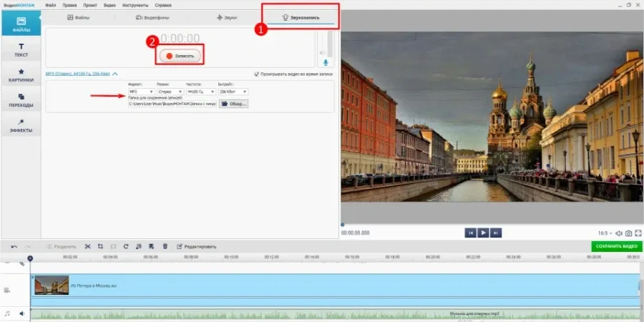644x322 pixels.
Task: Select the music audio waveform track
Action: (x=335, y=315)
